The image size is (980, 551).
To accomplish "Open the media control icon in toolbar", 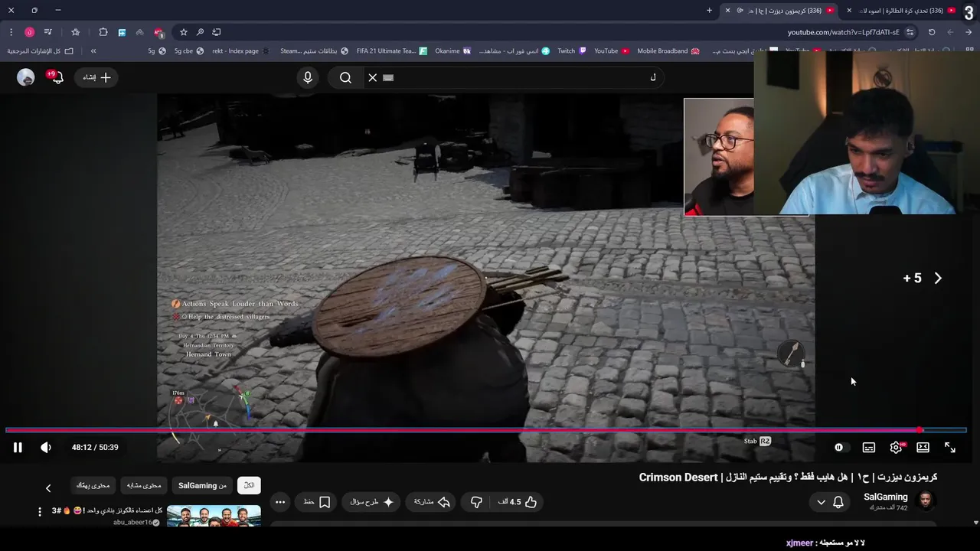I will tap(47, 32).
